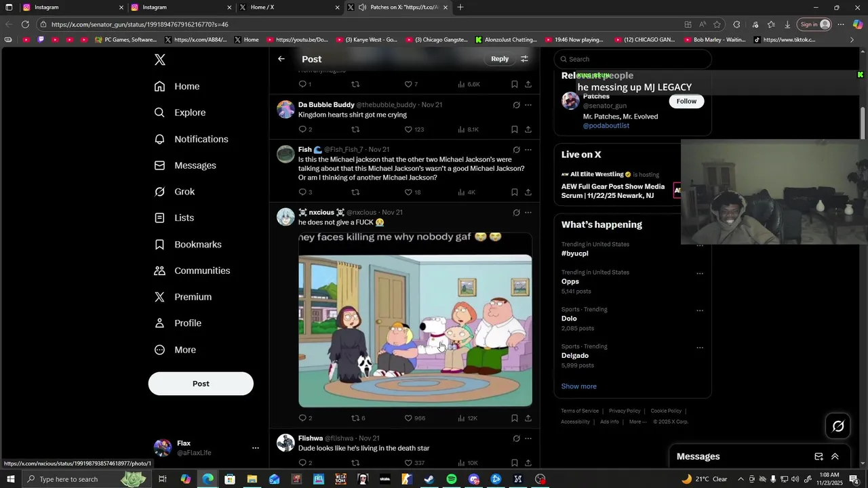Image resolution: width=868 pixels, height=488 pixels.
Task: Share Da Bubble Buddy's reply
Action: coord(528,129)
